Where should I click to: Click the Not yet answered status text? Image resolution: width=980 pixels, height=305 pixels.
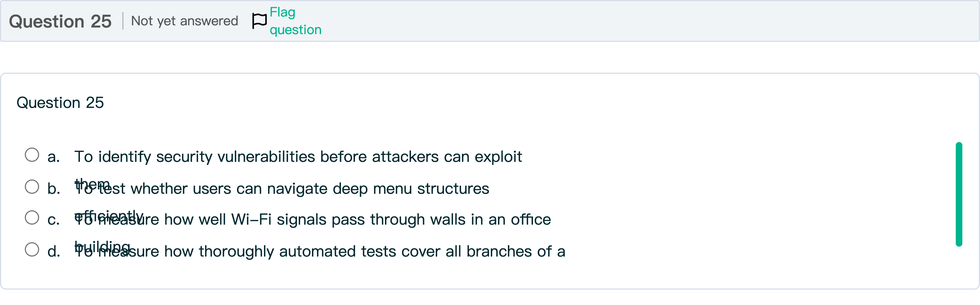pyautogui.click(x=185, y=21)
